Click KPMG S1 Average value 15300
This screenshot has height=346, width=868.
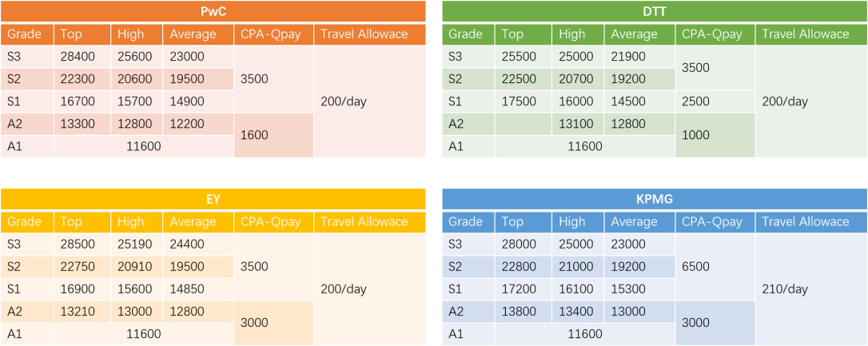click(x=627, y=289)
